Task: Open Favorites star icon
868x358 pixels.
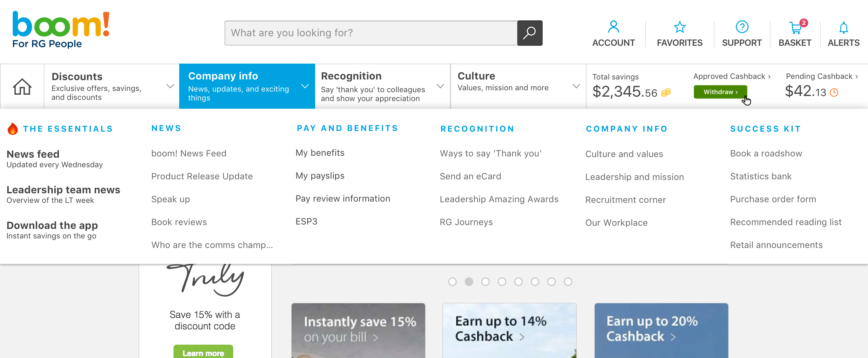Action: [679, 27]
